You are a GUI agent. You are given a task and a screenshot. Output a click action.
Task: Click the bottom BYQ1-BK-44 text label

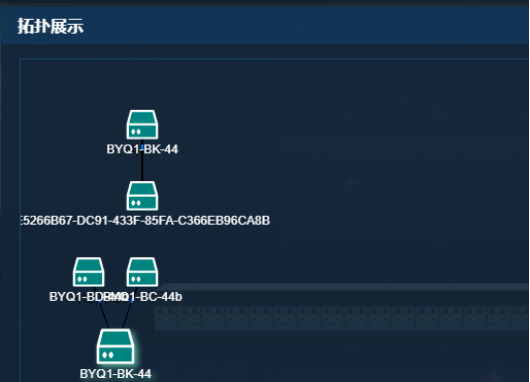[116, 374]
